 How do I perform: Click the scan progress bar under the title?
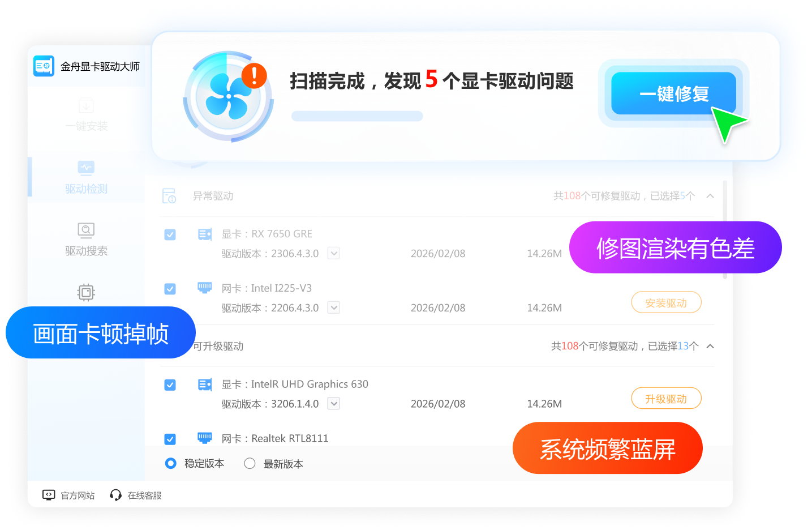coord(357,116)
